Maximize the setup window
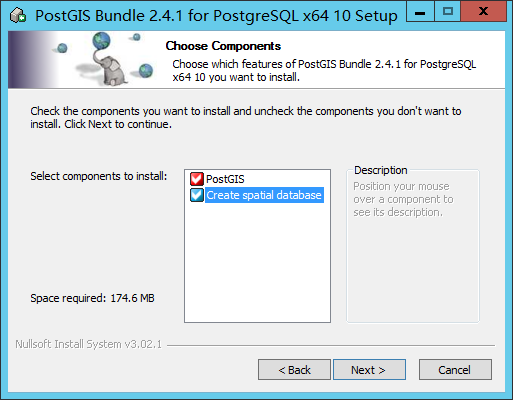The width and height of the screenshot is (513, 400). coord(447,12)
